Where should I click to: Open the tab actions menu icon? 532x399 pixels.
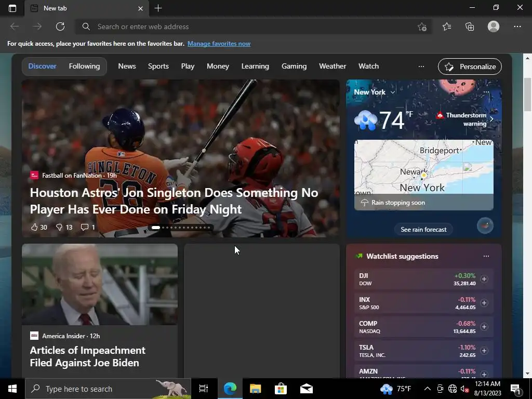coord(12,8)
